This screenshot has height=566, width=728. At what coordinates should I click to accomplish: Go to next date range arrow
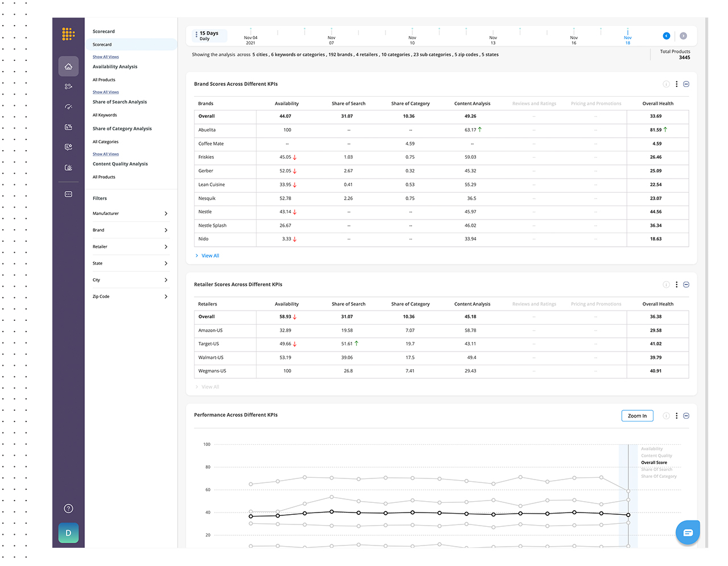click(683, 36)
